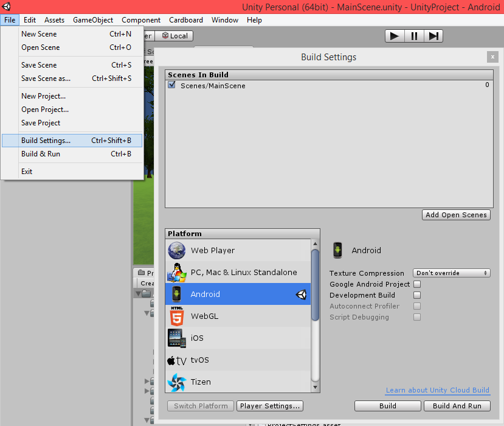This screenshot has width=504, height=426.
Task: Open the Edit menu
Action: 30,20
